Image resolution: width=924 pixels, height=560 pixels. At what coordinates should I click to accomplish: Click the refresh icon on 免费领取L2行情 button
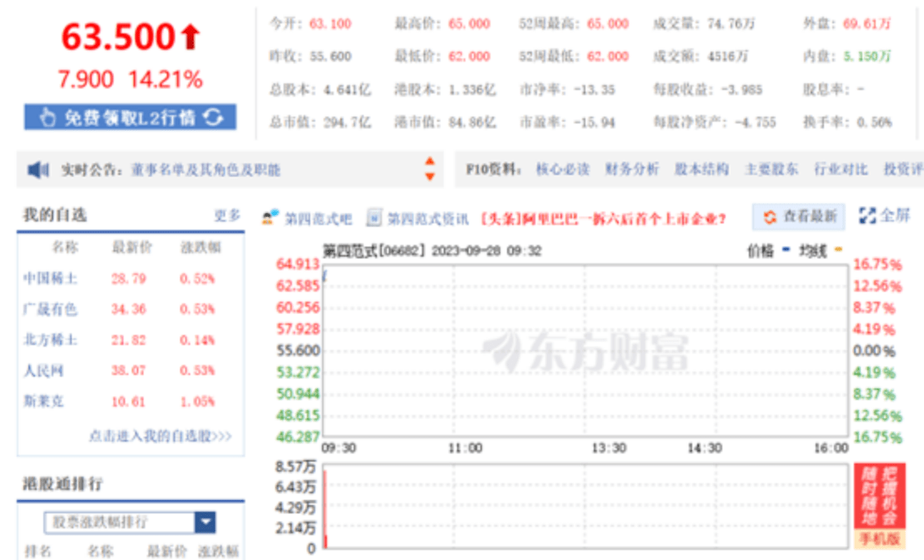point(213,117)
